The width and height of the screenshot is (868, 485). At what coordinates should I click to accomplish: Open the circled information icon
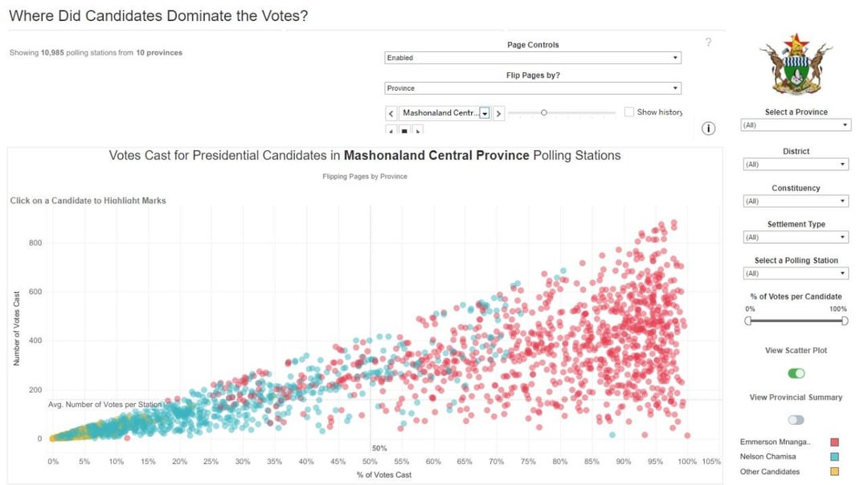coord(709,128)
